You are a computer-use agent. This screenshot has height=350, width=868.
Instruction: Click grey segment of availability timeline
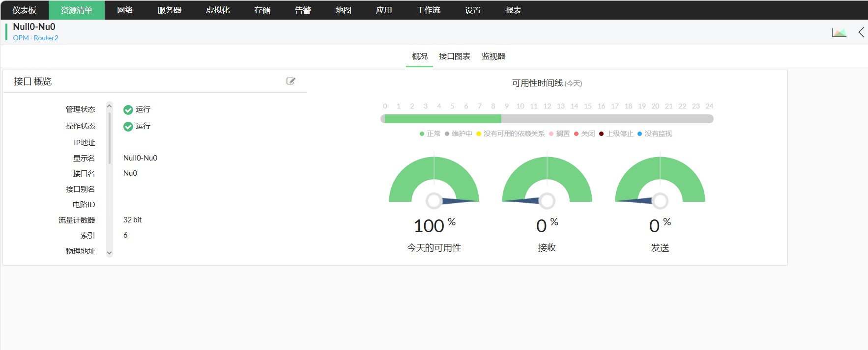coord(607,119)
